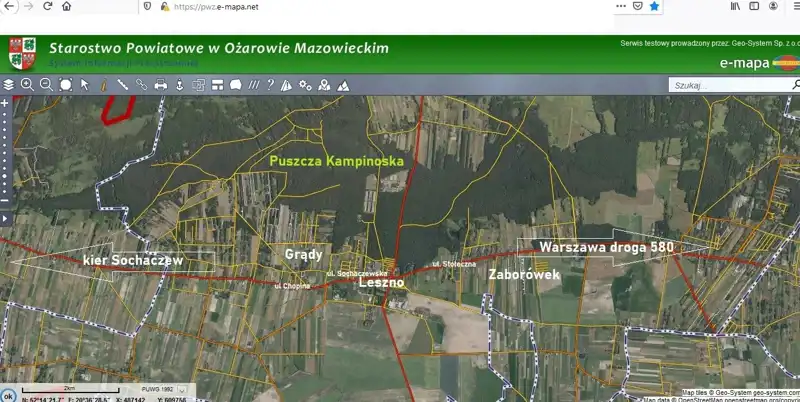This screenshot has height=402, width=800.
Task: Open the gears settings icon
Action: pos(306,85)
